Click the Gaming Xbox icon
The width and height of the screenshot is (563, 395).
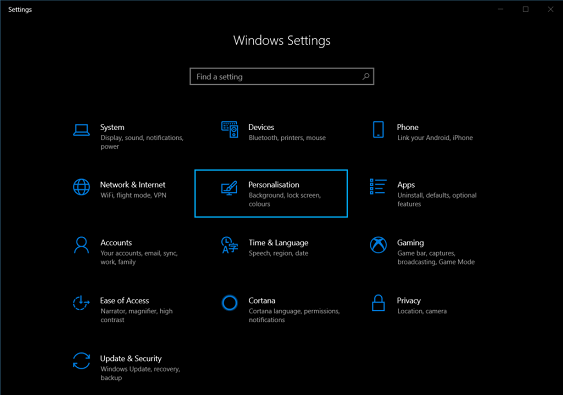pos(378,245)
